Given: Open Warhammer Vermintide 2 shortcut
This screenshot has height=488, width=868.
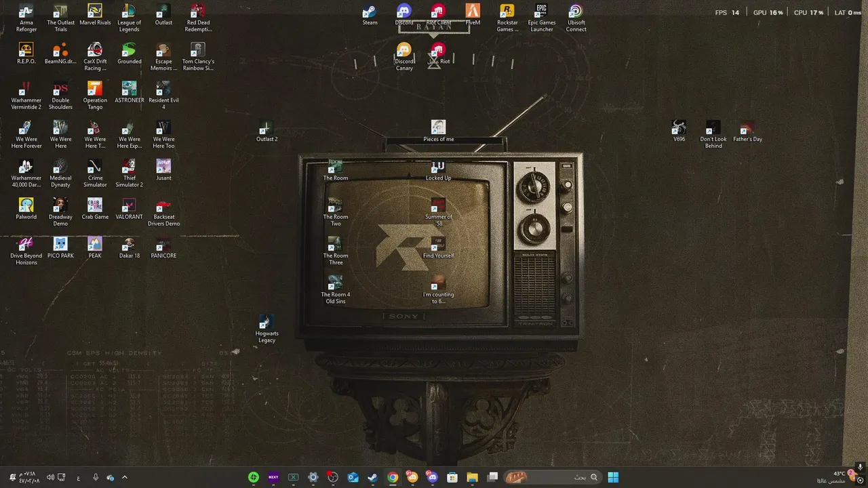Looking at the screenshot, I should point(26,96).
